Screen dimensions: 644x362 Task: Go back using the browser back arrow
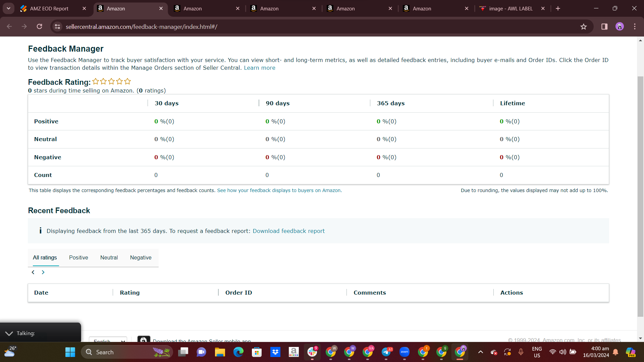point(9,26)
